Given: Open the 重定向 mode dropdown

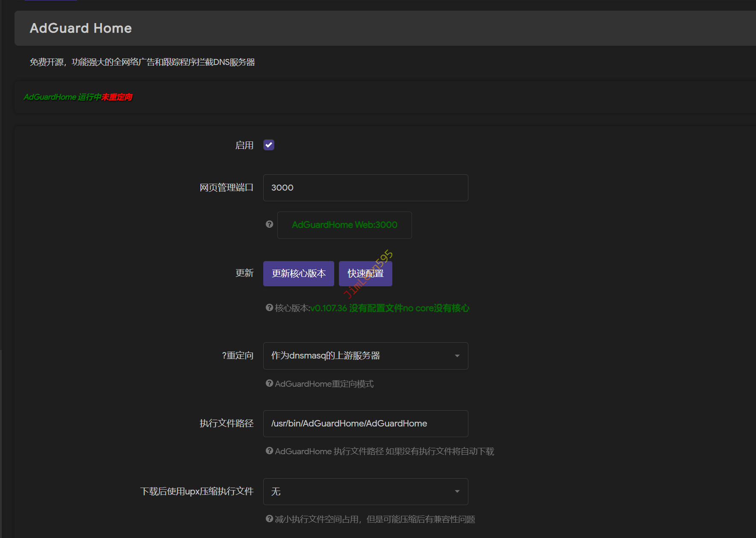Looking at the screenshot, I should click(365, 356).
